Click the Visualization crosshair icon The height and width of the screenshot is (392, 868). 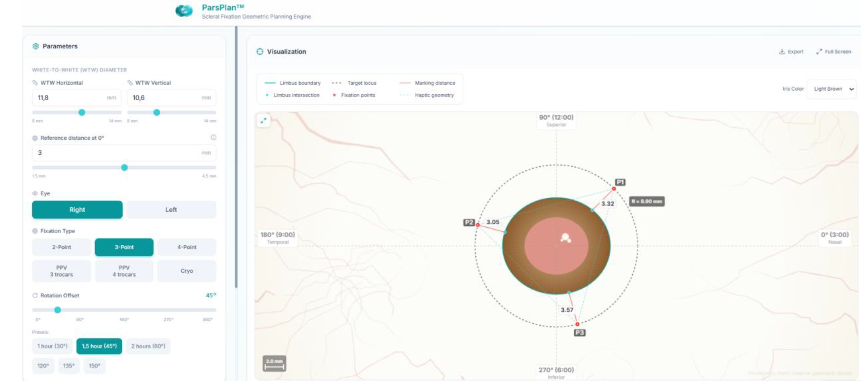[x=260, y=52]
